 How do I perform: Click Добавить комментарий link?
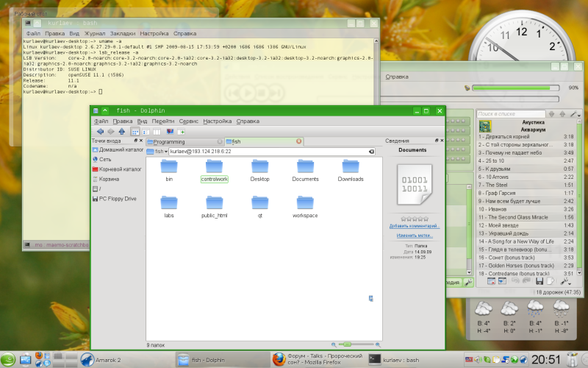tap(415, 226)
